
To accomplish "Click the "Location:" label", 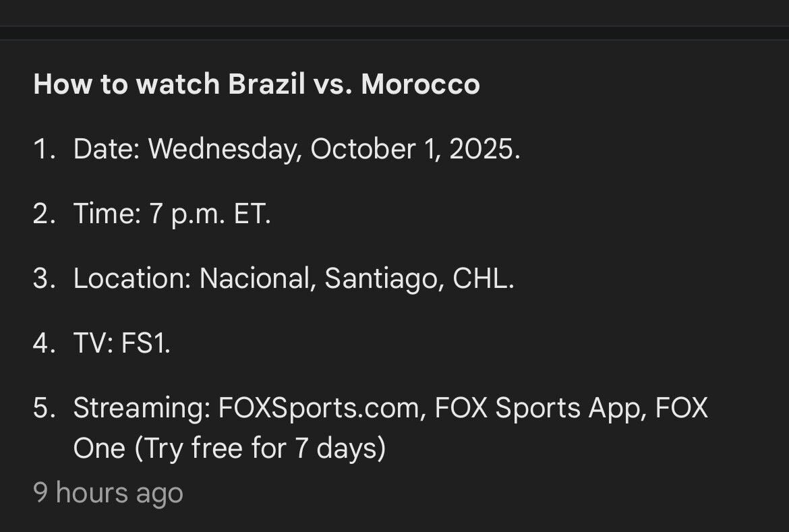I will [132, 278].
